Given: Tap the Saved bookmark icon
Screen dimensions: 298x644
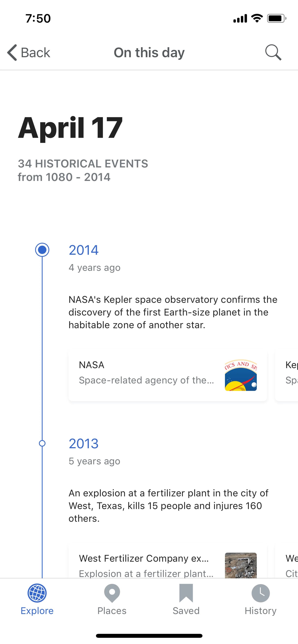Looking at the screenshot, I should [186, 593].
